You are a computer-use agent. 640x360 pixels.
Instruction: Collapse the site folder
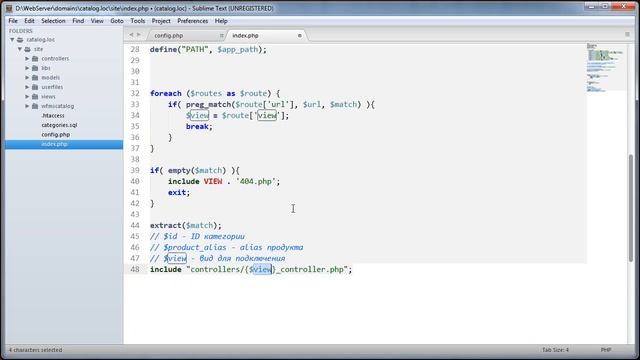tap(20, 49)
